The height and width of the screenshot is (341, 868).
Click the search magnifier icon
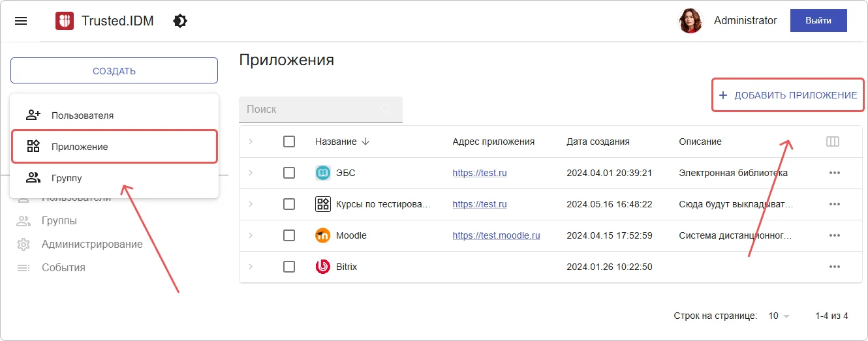(387, 109)
